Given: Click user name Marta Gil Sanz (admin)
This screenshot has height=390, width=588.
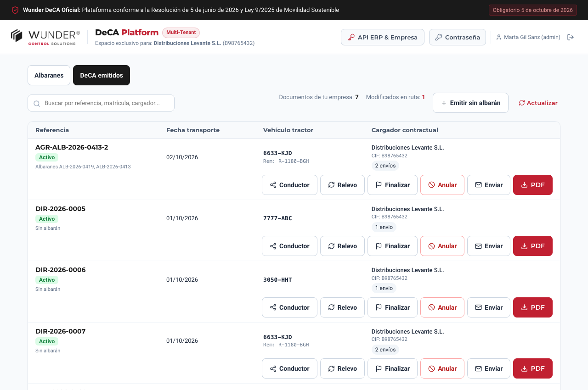Looking at the screenshot, I should (532, 37).
